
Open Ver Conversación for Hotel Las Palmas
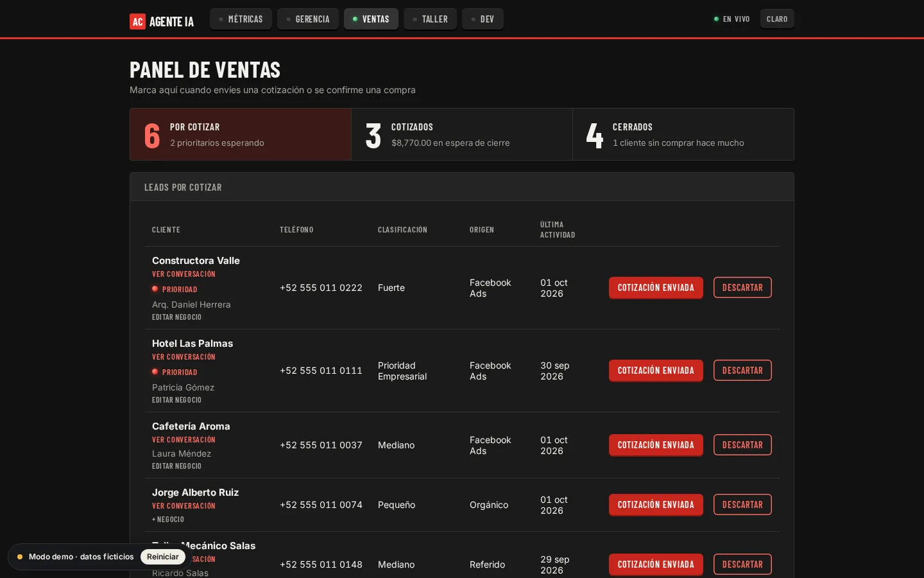click(x=184, y=357)
